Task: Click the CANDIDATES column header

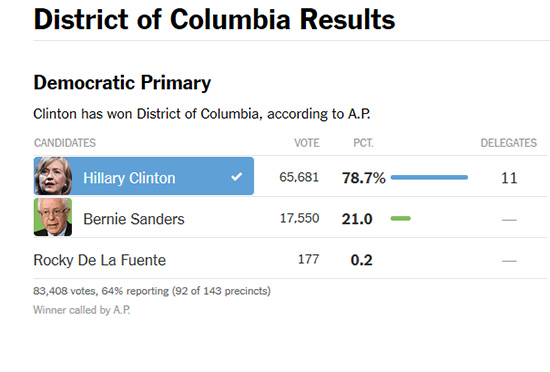Action: [65, 143]
